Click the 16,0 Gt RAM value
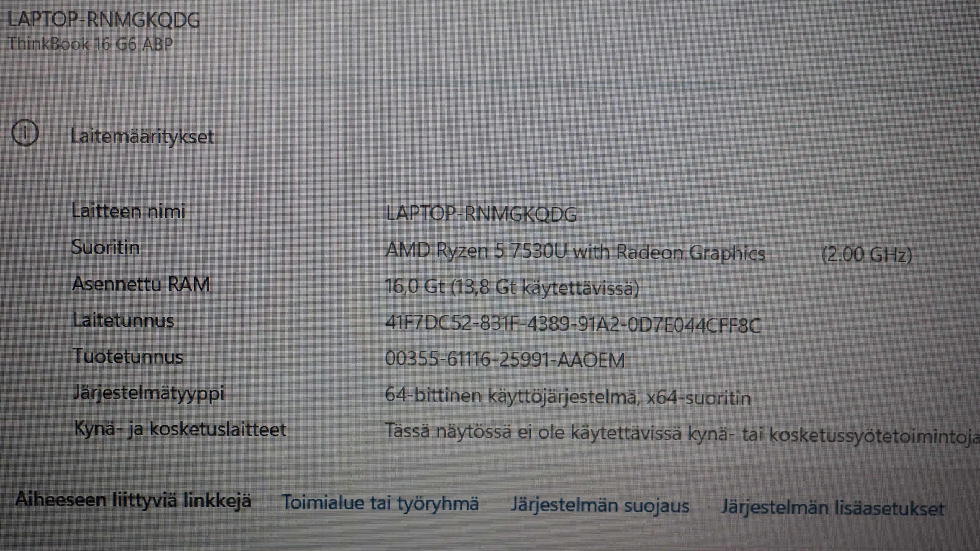 [x=512, y=287]
